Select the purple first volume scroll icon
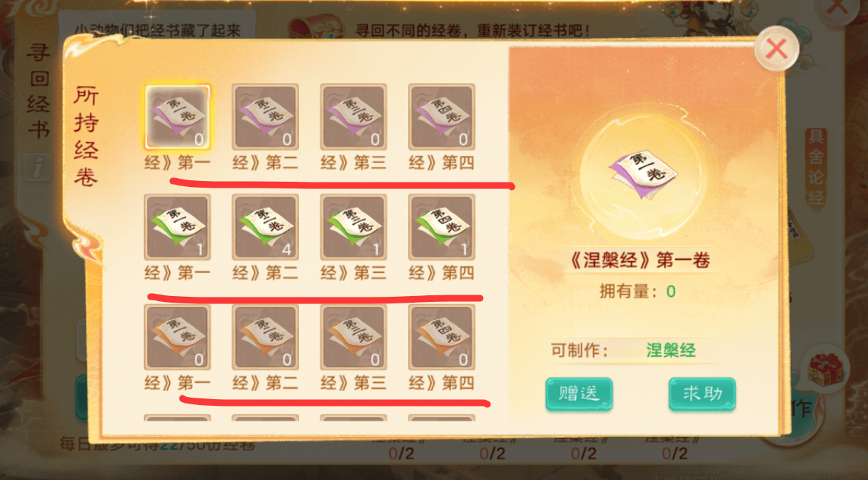This screenshot has height=480, width=868. [x=177, y=116]
